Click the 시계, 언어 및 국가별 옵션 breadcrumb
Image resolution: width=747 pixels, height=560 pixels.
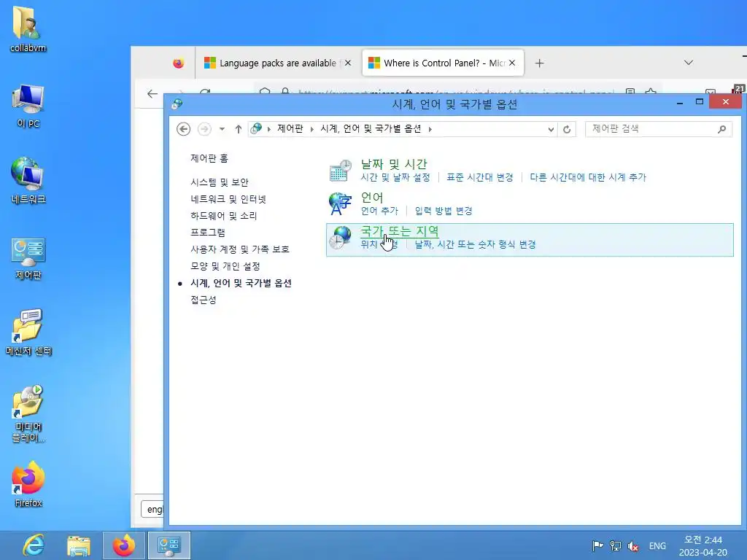coord(371,129)
